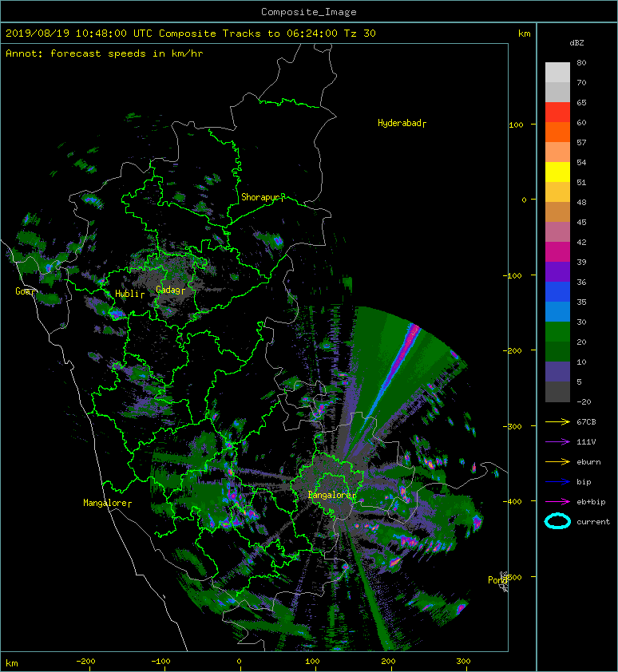Click the blue bip track arrow
The width and height of the screenshot is (618, 672).
557,482
